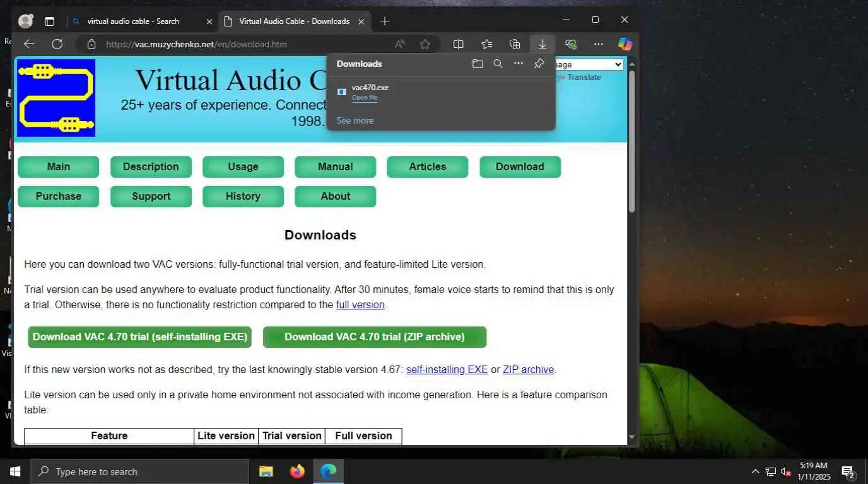868x484 pixels.
Task: Open the Manual page button
Action: [336, 167]
